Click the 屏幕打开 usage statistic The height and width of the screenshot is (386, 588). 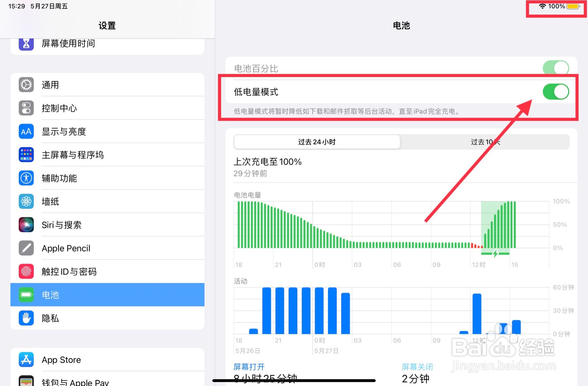click(249, 367)
